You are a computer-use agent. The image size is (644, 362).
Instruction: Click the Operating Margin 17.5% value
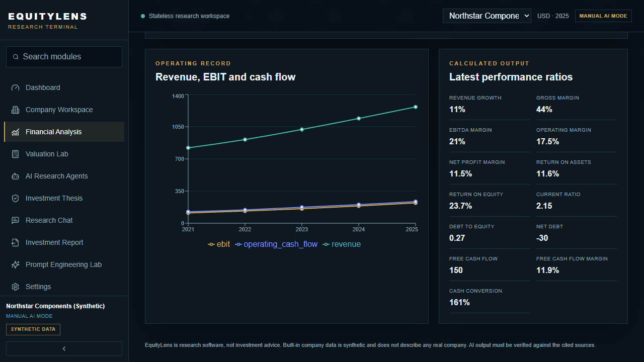[548, 142]
